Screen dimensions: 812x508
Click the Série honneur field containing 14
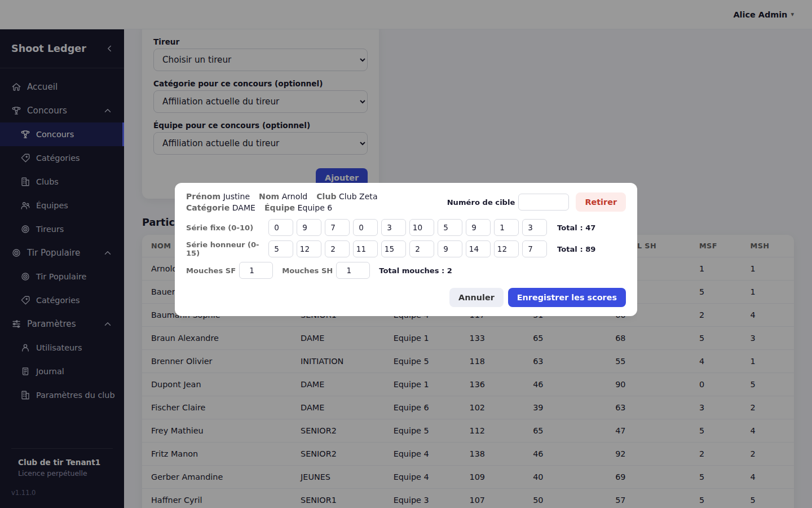coord(478,249)
